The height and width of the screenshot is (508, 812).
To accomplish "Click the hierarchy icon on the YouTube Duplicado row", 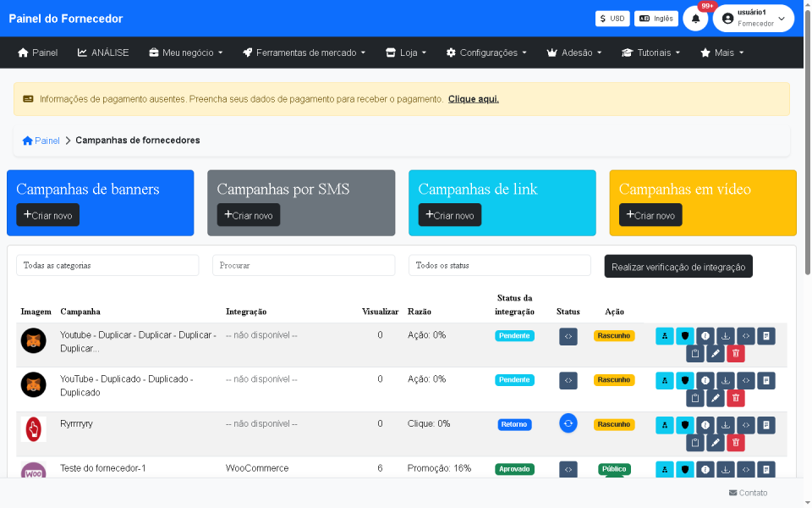I will tap(664, 380).
